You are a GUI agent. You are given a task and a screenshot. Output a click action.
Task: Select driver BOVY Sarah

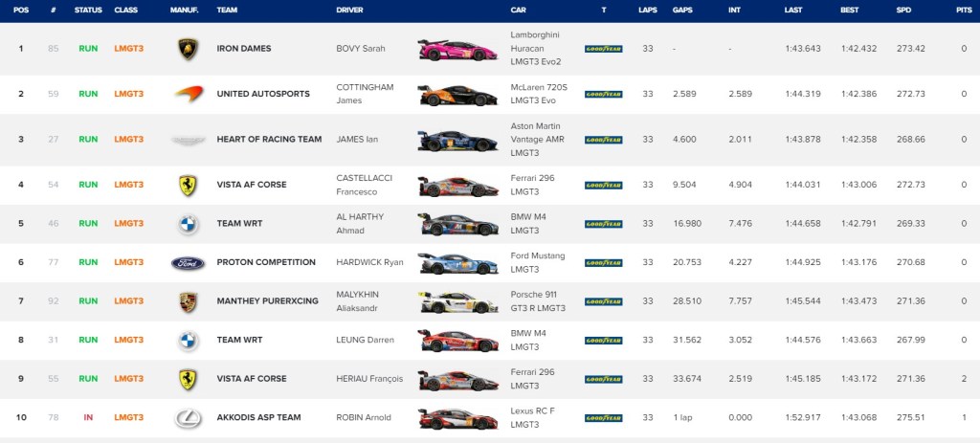pos(361,49)
